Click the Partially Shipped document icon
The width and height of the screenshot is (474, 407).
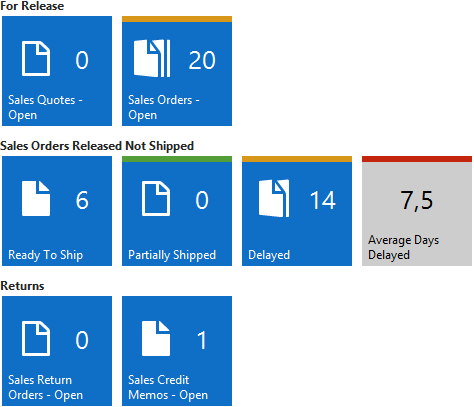[156, 199]
